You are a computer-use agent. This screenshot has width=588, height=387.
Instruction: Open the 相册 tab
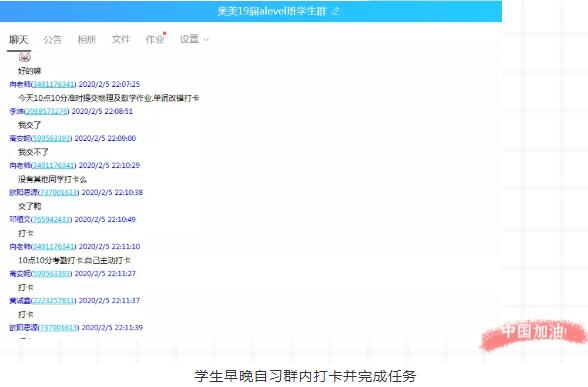(x=86, y=39)
